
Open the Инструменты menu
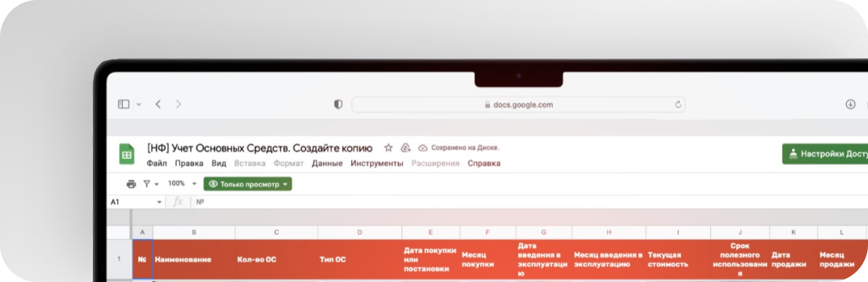(x=377, y=164)
